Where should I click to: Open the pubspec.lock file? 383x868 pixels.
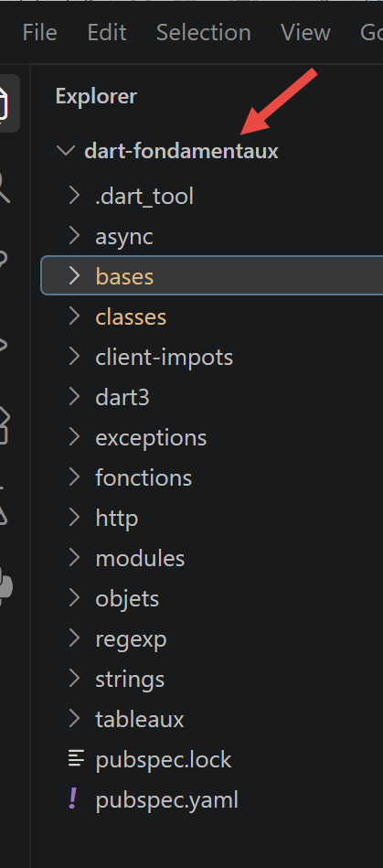[164, 759]
